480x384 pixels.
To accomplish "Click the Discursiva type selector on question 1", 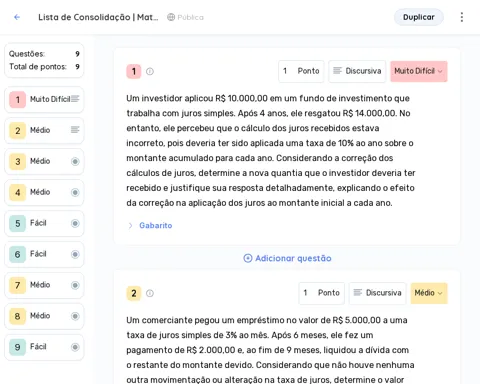I will pos(357,71).
